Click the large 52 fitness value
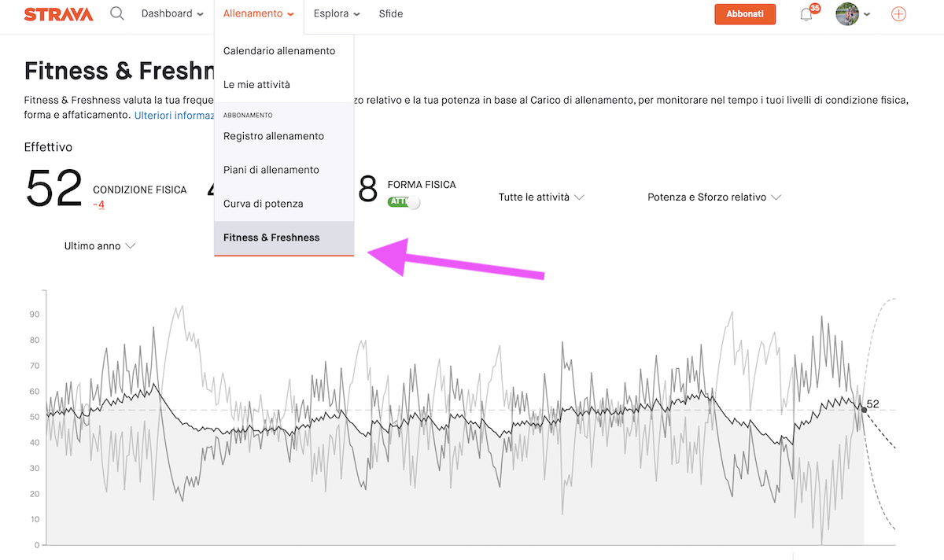944x560 pixels. click(x=54, y=190)
